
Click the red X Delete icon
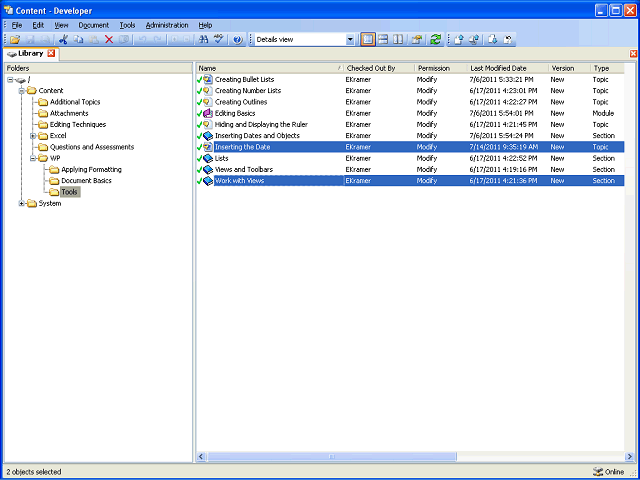coord(109,40)
